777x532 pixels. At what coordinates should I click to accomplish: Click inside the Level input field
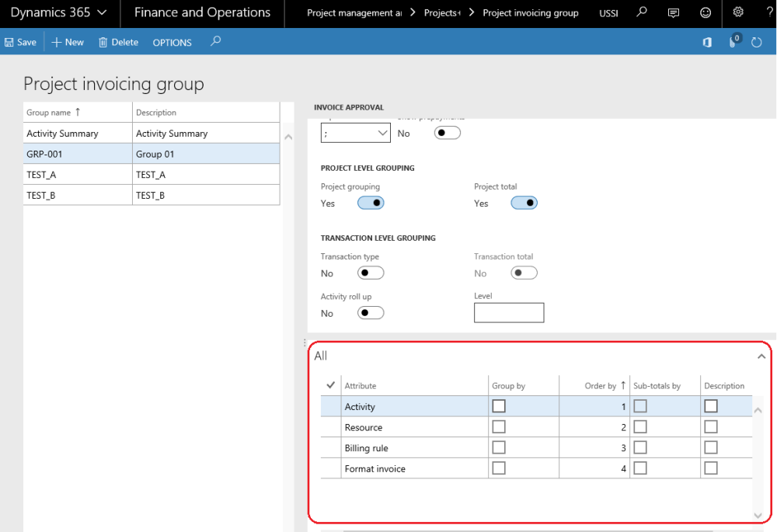(509, 312)
